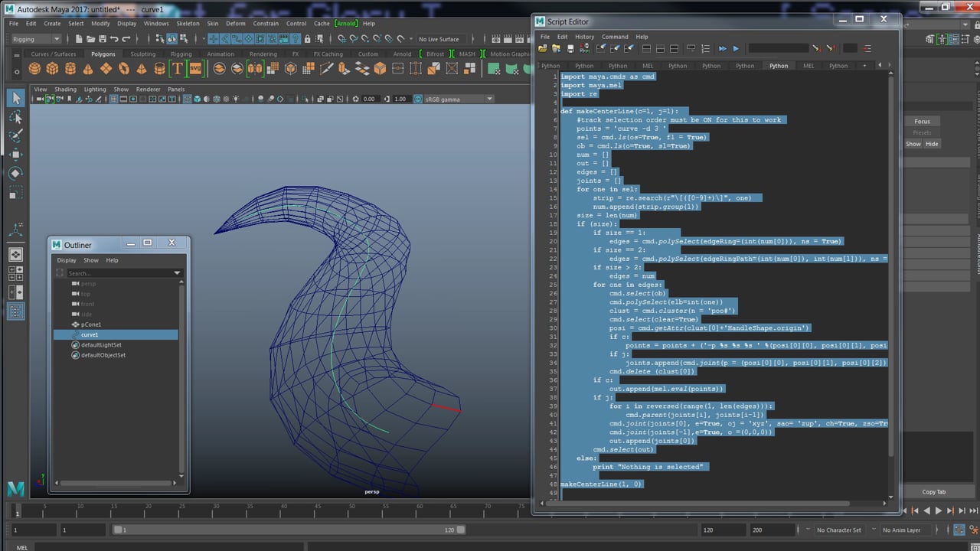Click the polygon Type (T) tool icon
Image resolution: width=980 pixels, height=551 pixels.
pyautogui.click(x=178, y=69)
